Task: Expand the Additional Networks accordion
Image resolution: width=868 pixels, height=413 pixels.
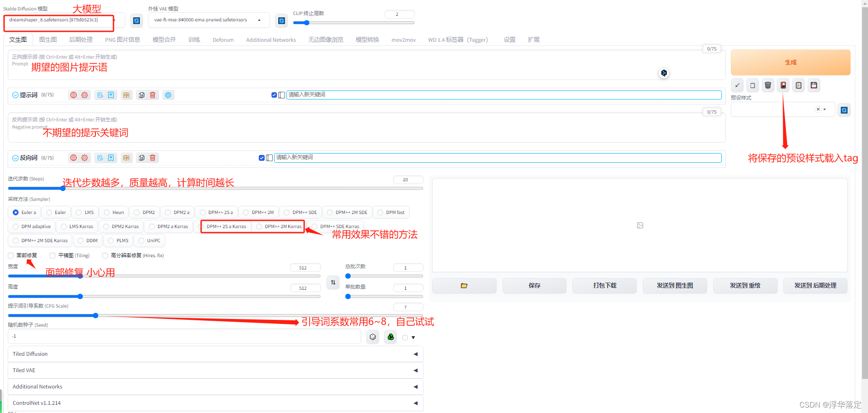Action: point(216,387)
